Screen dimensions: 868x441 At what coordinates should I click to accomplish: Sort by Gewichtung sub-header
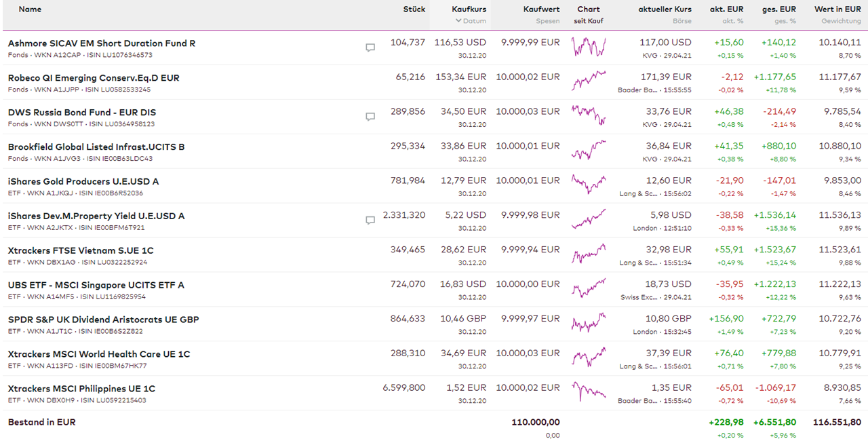pyautogui.click(x=841, y=21)
